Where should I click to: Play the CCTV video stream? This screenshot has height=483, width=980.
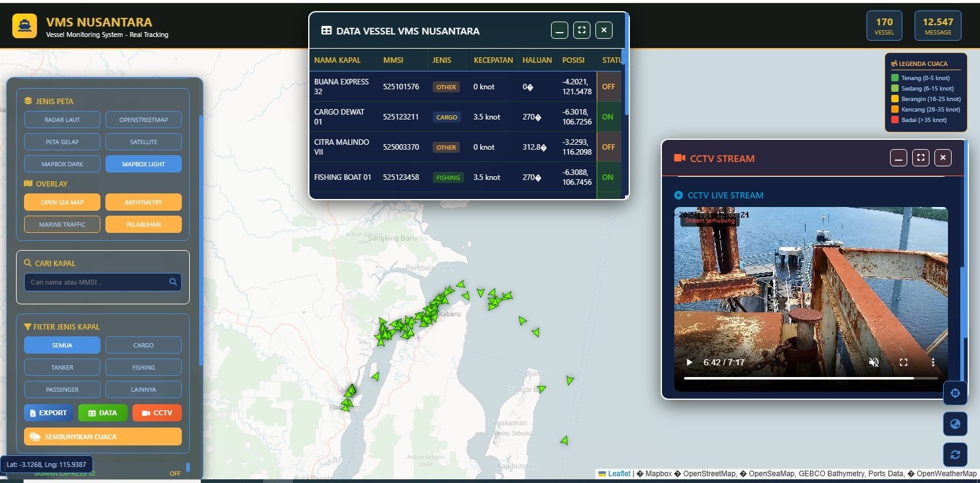pos(689,362)
